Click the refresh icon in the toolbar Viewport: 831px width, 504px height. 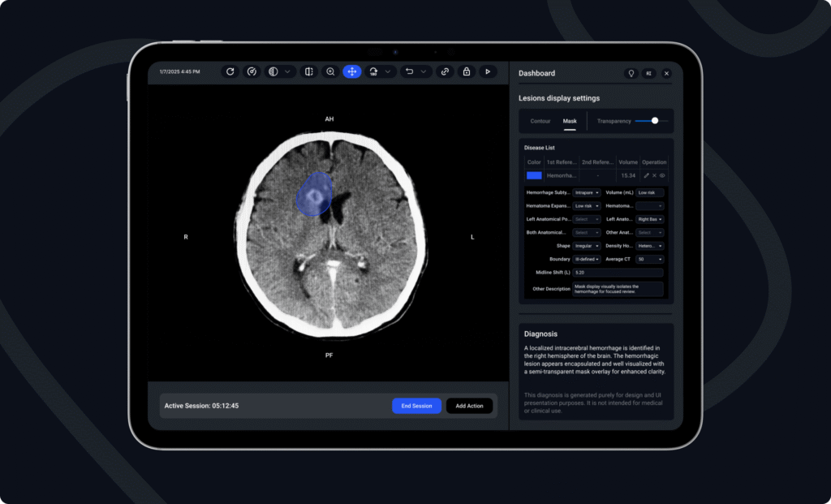click(x=230, y=71)
